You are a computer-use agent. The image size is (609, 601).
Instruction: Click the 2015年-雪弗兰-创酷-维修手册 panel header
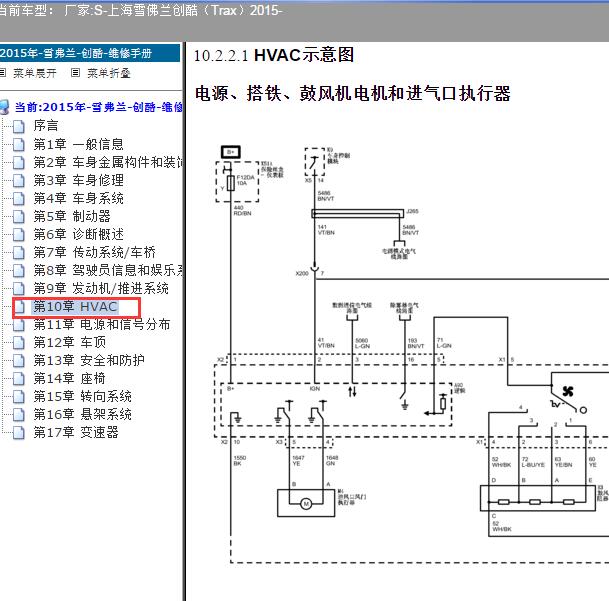click(x=90, y=53)
